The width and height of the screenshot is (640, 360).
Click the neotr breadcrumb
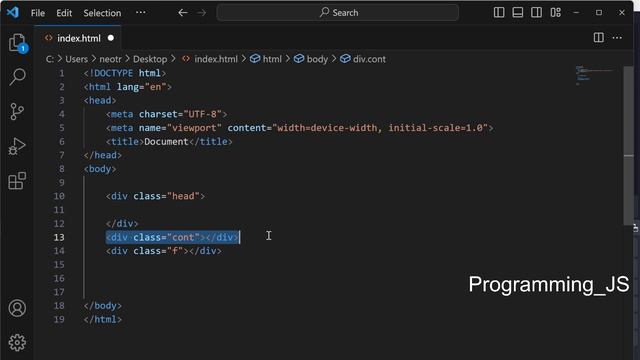click(110, 59)
